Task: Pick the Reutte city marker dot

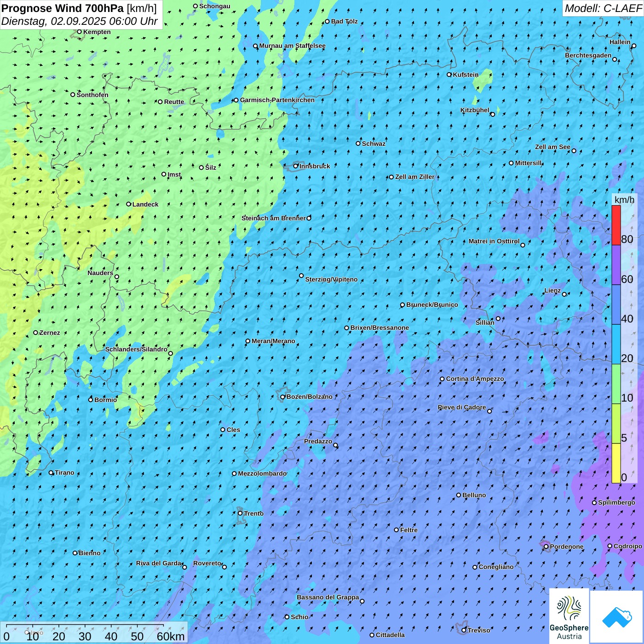Action: pos(160,102)
